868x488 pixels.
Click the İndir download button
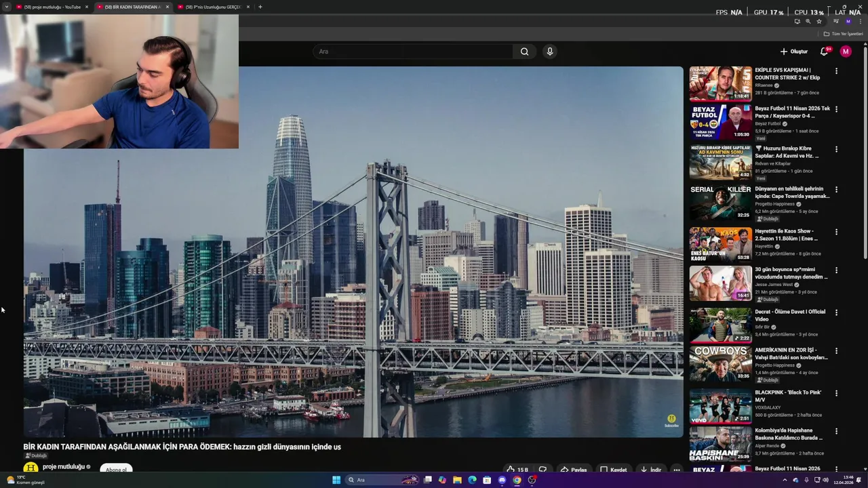click(x=651, y=469)
